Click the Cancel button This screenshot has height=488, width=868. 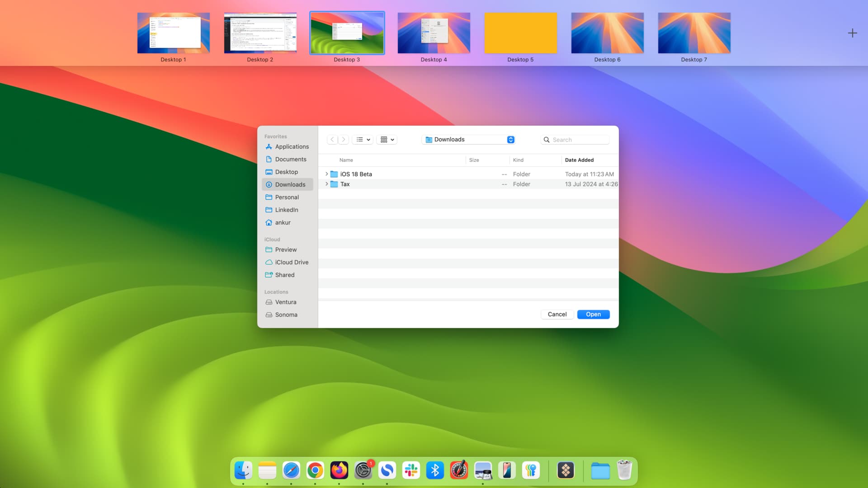pyautogui.click(x=557, y=314)
